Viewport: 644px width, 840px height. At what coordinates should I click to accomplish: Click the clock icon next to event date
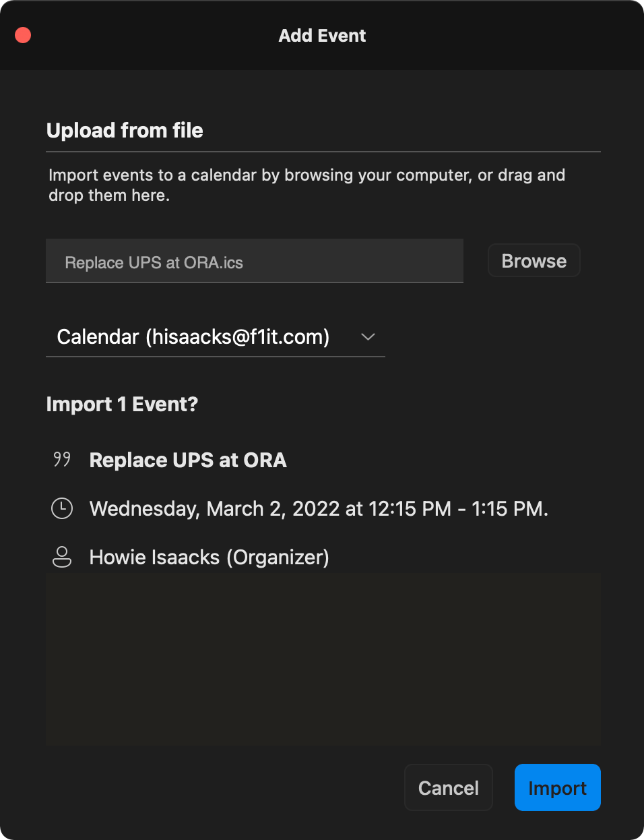62,508
